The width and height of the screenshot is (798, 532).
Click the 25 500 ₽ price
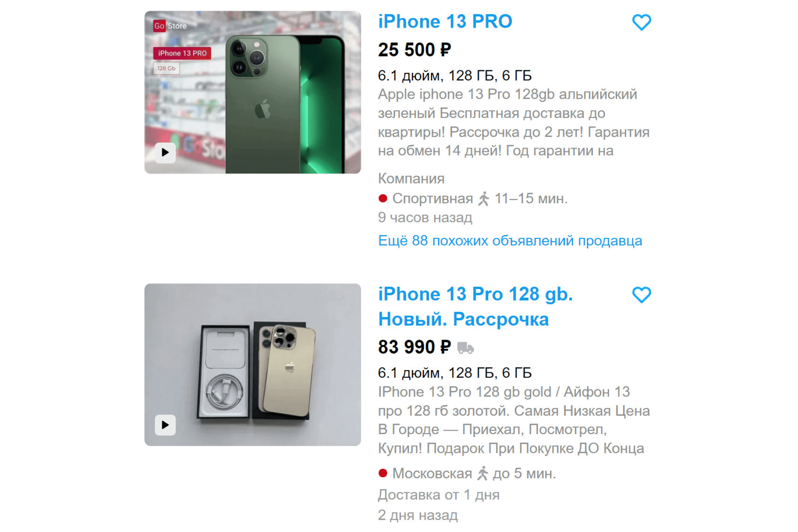414,49
